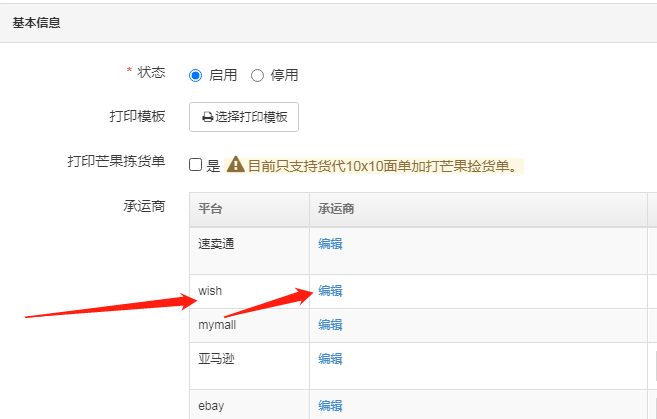Screen dimensions: 657x419
Task: Click the 平台 column header
Action: [249, 210]
